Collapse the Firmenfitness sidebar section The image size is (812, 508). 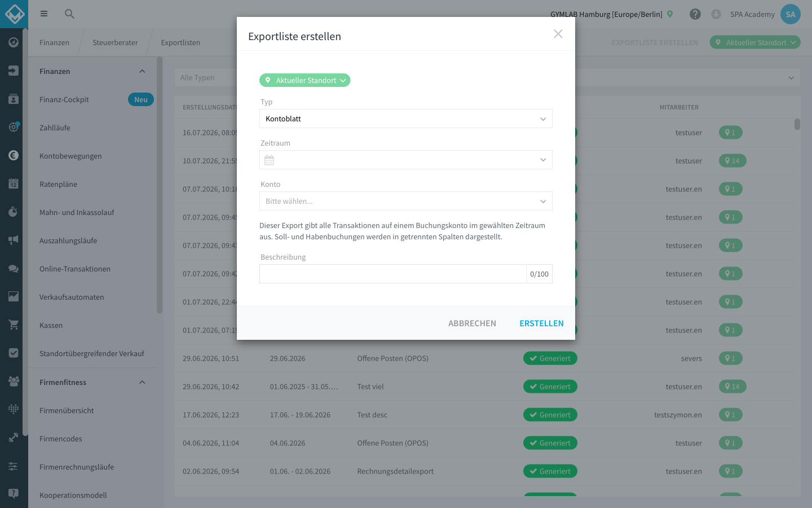click(142, 382)
